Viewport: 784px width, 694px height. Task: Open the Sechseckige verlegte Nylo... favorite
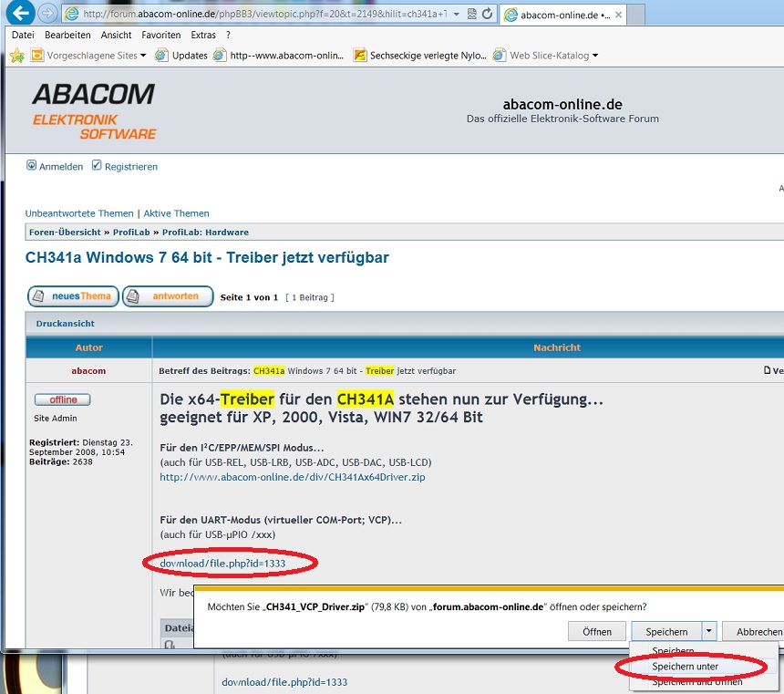(x=420, y=56)
